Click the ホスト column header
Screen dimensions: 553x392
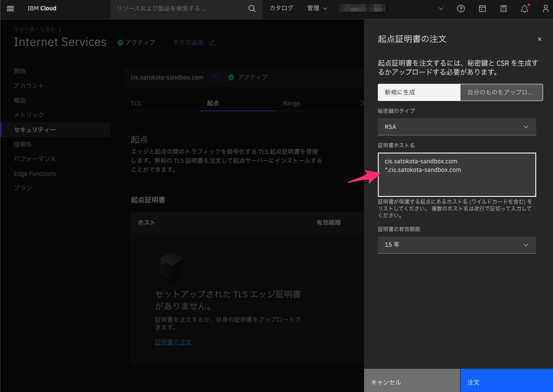tap(146, 223)
